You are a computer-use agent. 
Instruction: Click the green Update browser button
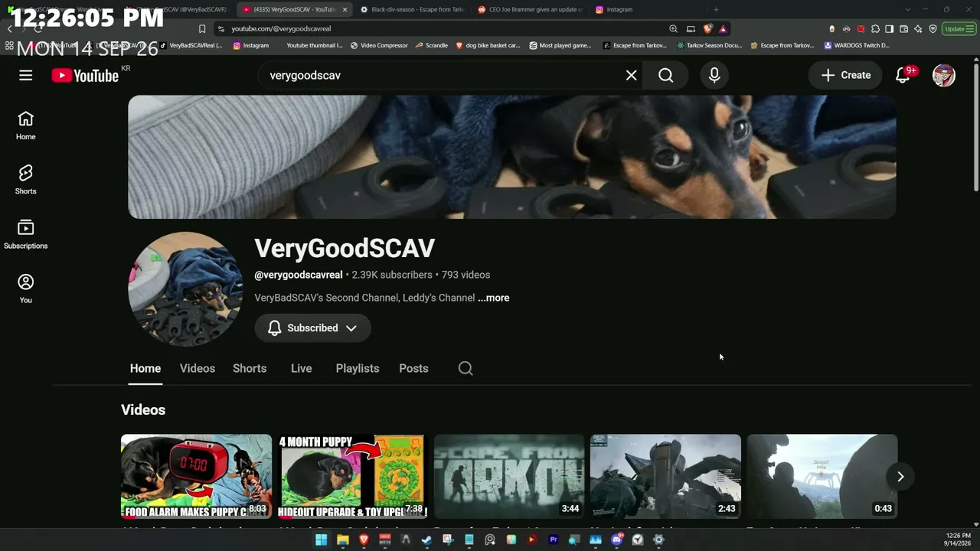click(x=959, y=28)
